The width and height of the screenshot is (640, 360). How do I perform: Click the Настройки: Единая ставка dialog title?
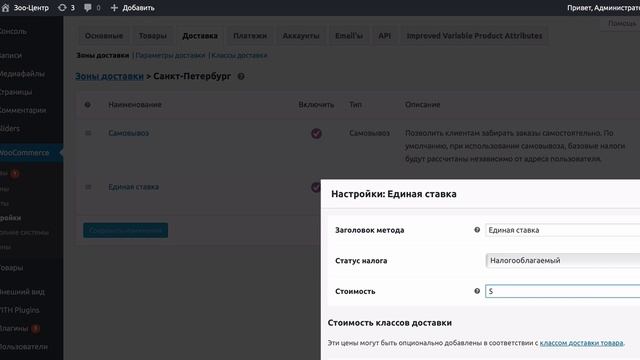tap(394, 194)
